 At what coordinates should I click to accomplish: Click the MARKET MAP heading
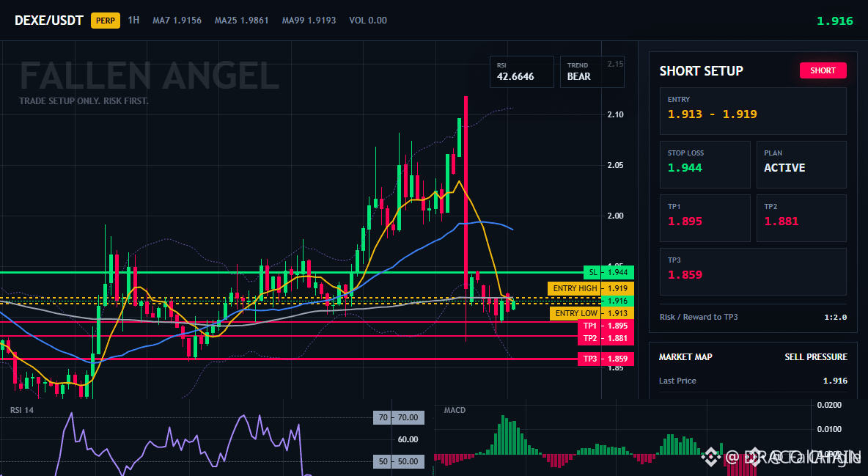pos(685,357)
